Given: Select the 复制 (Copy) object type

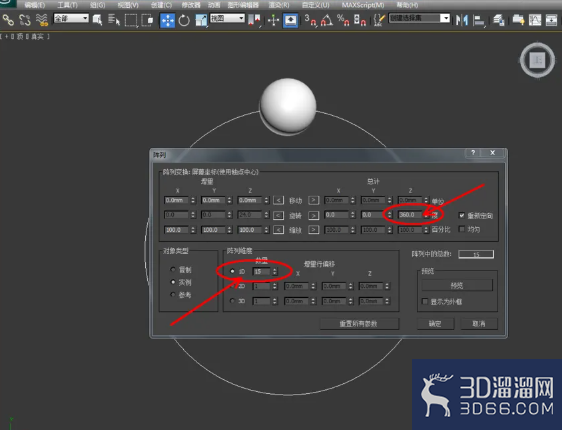Looking at the screenshot, I should [173, 269].
